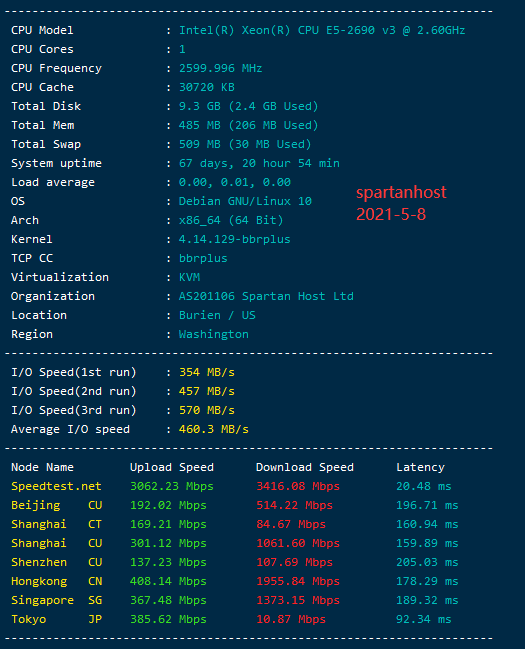Viewport: 525px width, 649px height.
Task: Click the kernel version 4.14.129-bbrplus
Action: coord(235,239)
